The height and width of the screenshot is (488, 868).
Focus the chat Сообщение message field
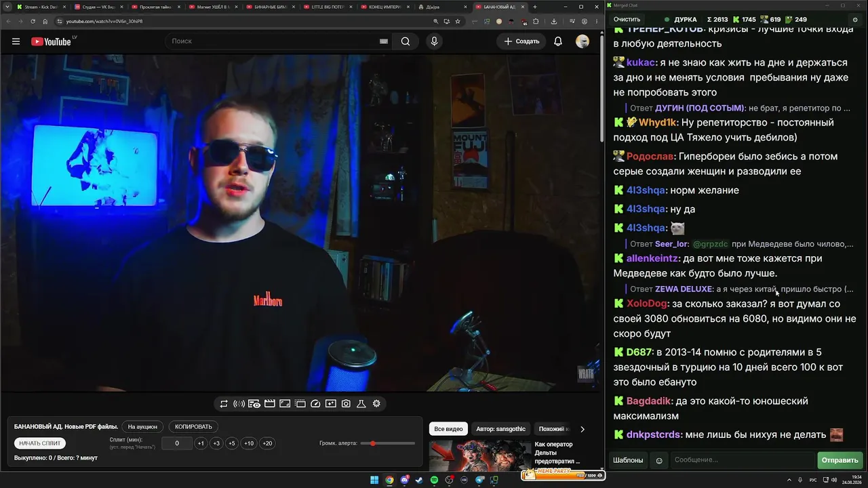coord(743,460)
